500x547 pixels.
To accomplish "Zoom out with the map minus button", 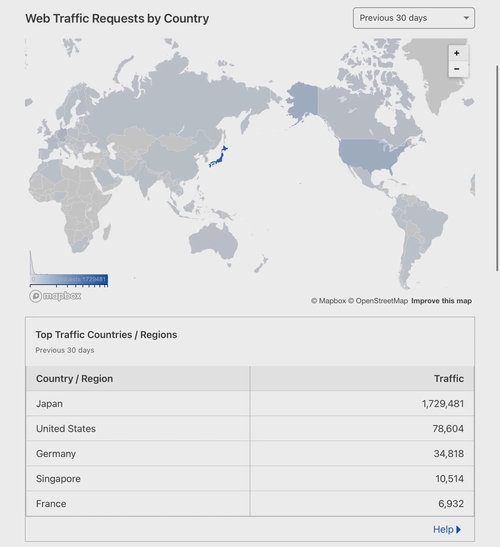I will (x=457, y=69).
